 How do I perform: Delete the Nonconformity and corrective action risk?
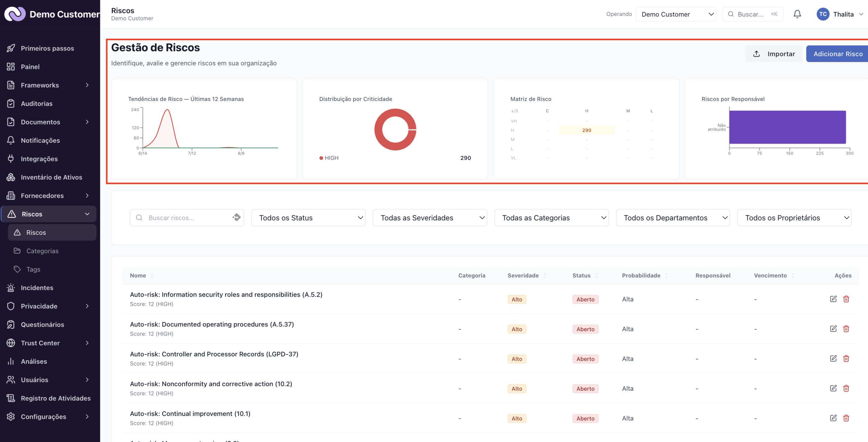click(x=846, y=388)
